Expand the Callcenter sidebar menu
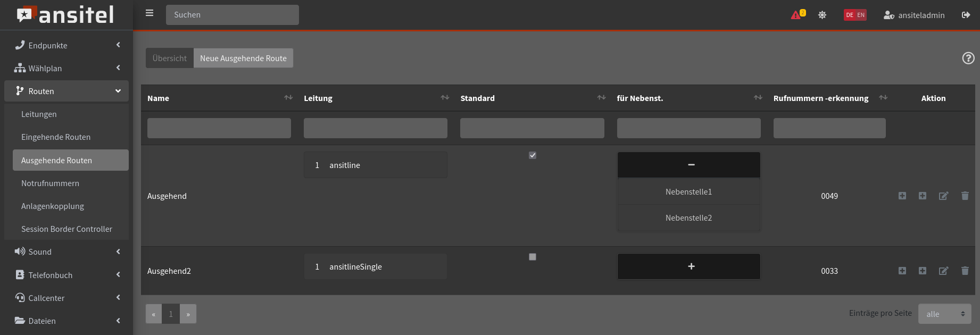The width and height of the screenshot is (980, 335). pyautogui.click(x=67, y=298)
